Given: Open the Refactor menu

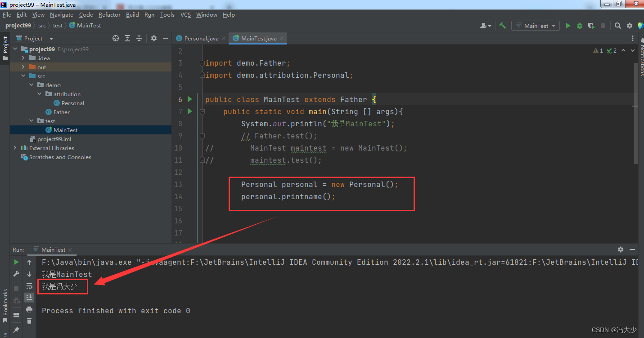Looking at the screenshot, I should click(110, 15).
